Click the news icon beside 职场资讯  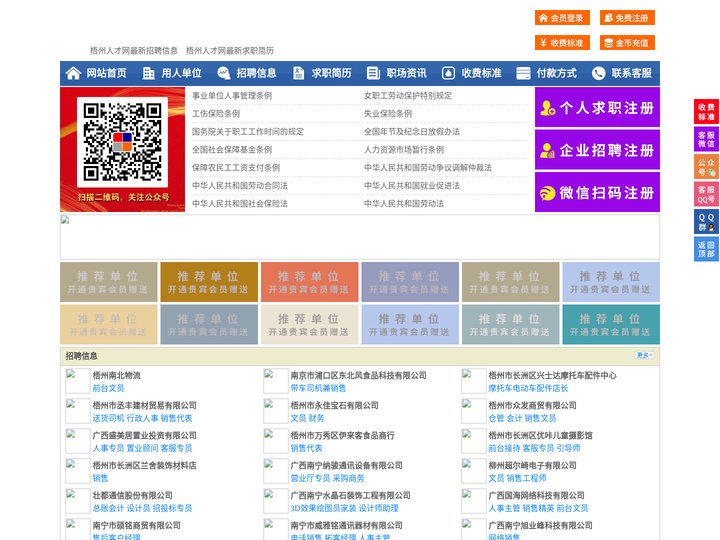[373, 73]
